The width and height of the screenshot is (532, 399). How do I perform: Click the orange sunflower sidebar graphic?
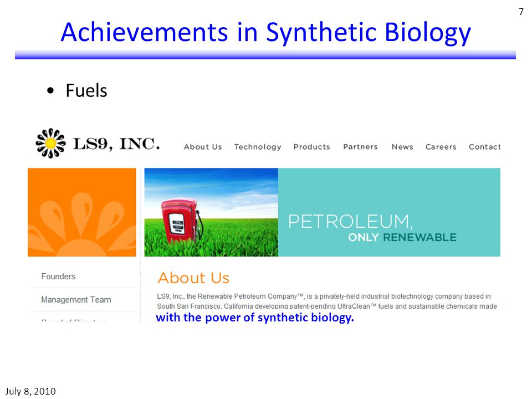82,212
